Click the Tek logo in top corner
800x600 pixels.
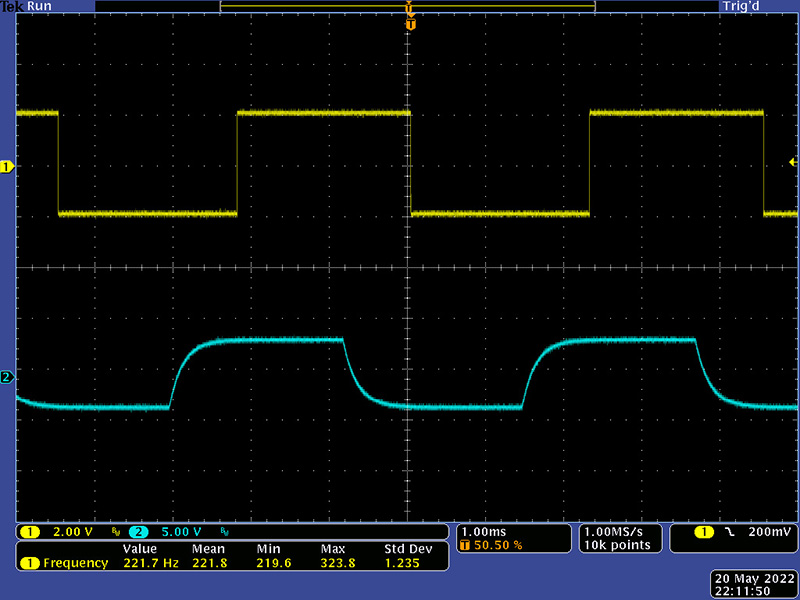click(x=12, y=6)
